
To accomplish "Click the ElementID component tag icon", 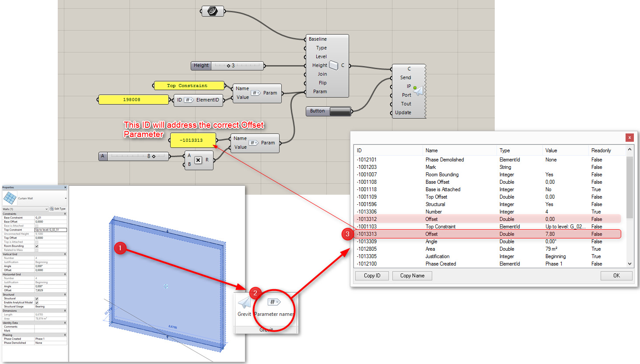I will (189, 100).
